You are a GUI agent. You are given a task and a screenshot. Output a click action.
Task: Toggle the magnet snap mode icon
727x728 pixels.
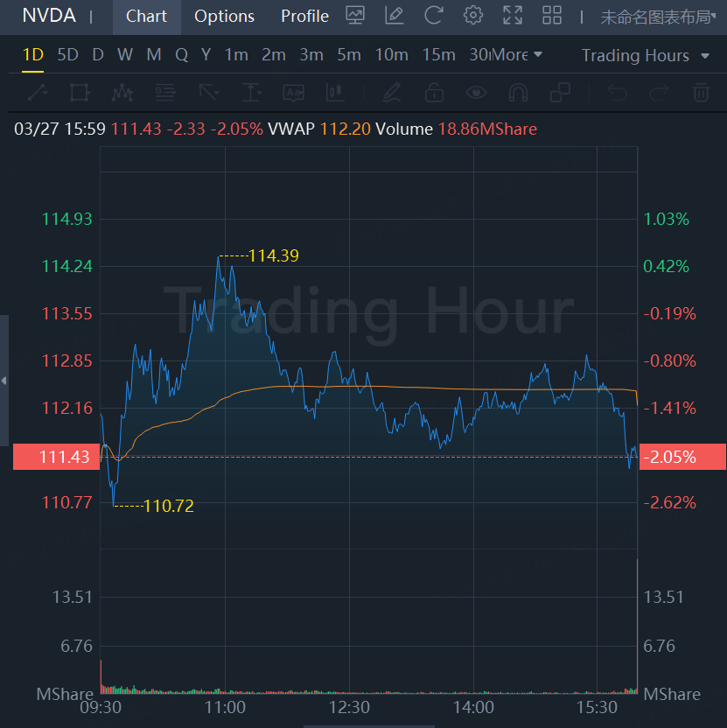[x=518, y=93]
